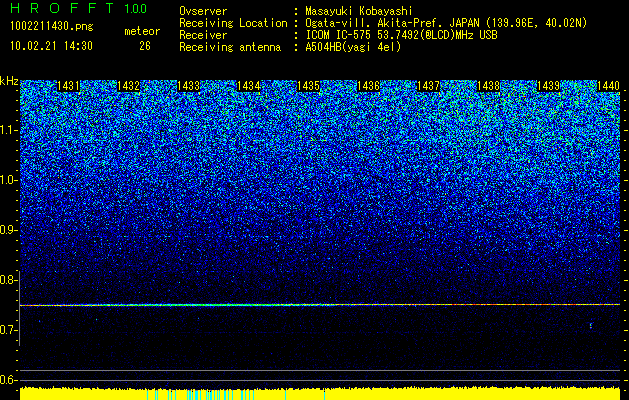Click the 1434 time marker

point(248,86)
